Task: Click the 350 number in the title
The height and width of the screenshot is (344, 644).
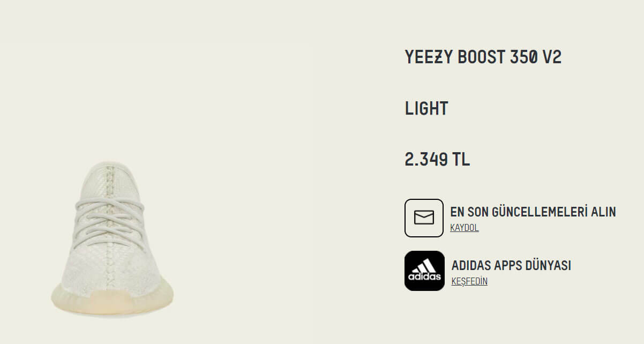Action: (523, 57)
